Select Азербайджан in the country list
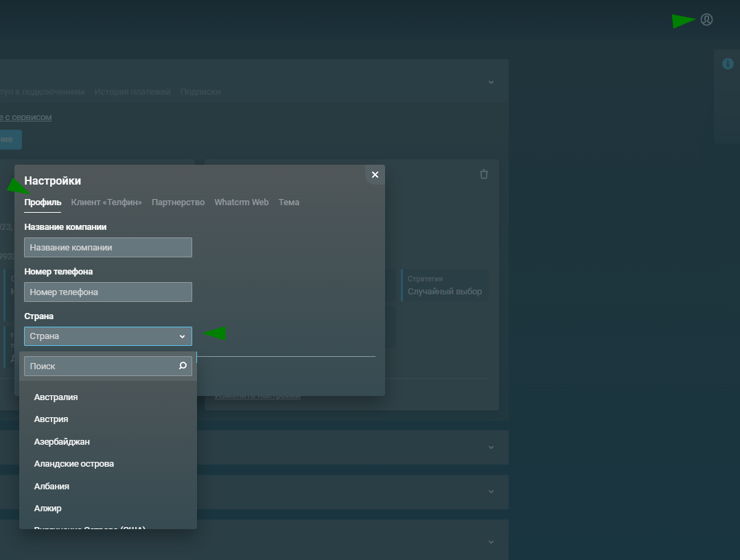This screenshot has height=560, width=740. (x=62, y=442)
